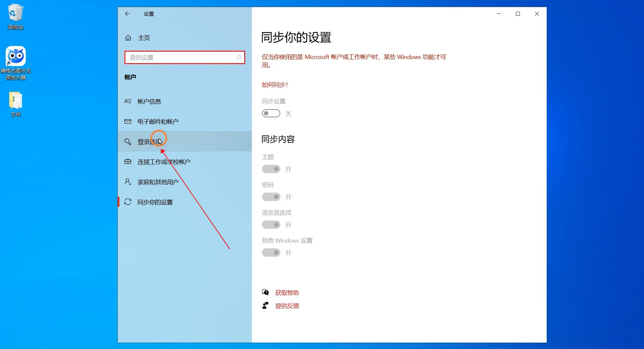This screenshot has width=644, height=349.
Task: Focus the 查找设置 search field
Action: pyautogui.click(x=181, y=57)
